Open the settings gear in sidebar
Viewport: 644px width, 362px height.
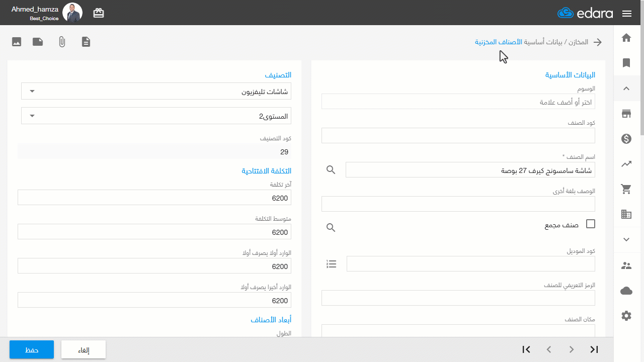[x=626, y=316]
